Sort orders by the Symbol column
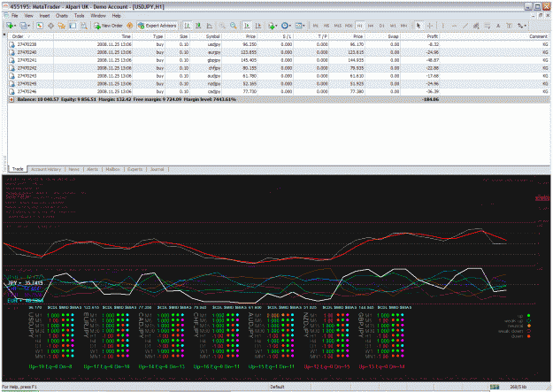Viewport: 553px width, 392px height. pos(204,36)
